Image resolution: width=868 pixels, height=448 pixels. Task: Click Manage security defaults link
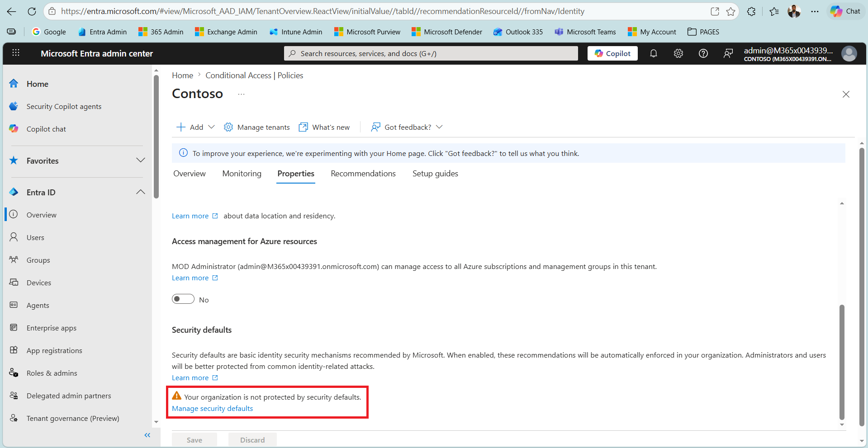pyautogui.click(x=212, y=409)
